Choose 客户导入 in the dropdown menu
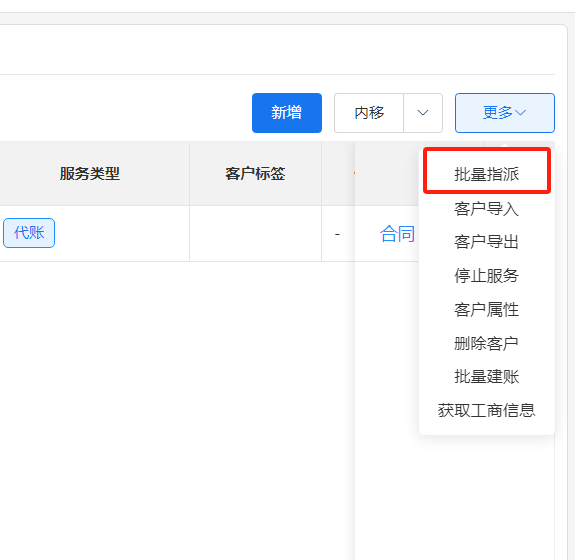The height and width of the screenshot is (560, 575). click(x=487, y=209)
